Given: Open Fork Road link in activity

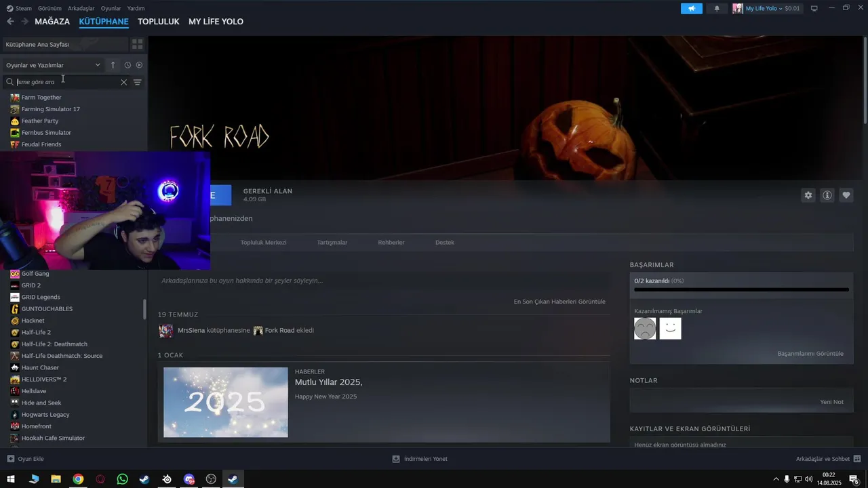Looking at the screenshot, I should pos(279,331).
